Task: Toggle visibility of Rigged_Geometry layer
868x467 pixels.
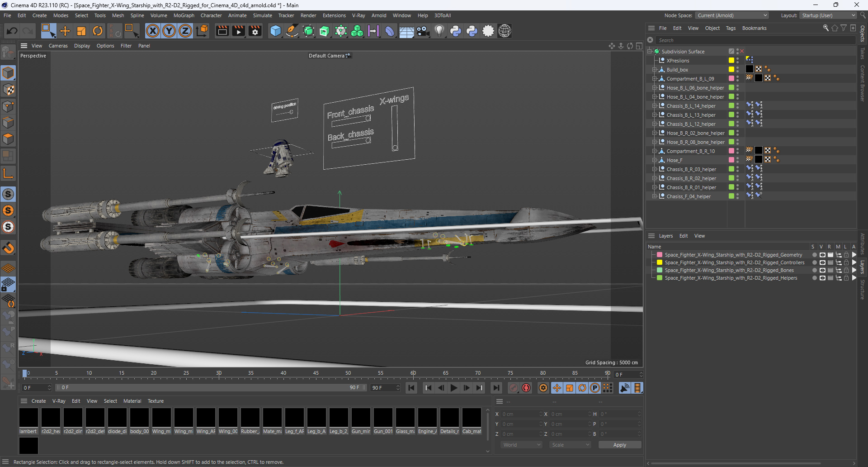Action: tap(822, 255)
